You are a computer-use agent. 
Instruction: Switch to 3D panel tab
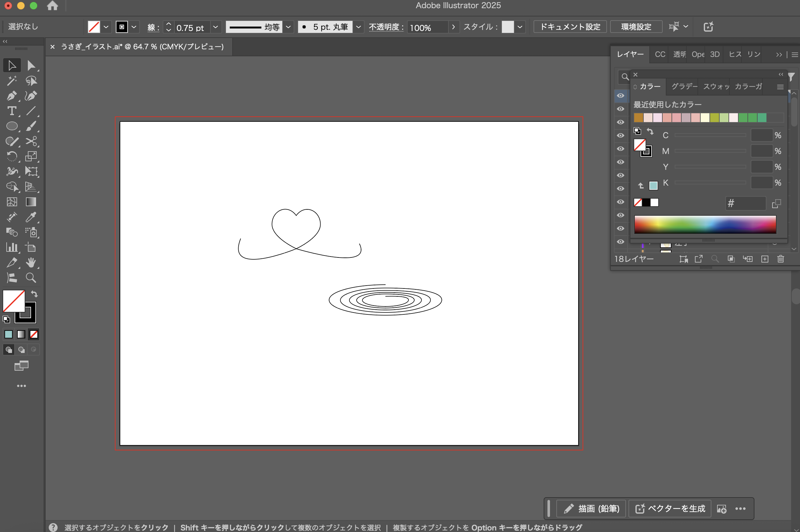[715, 54]
